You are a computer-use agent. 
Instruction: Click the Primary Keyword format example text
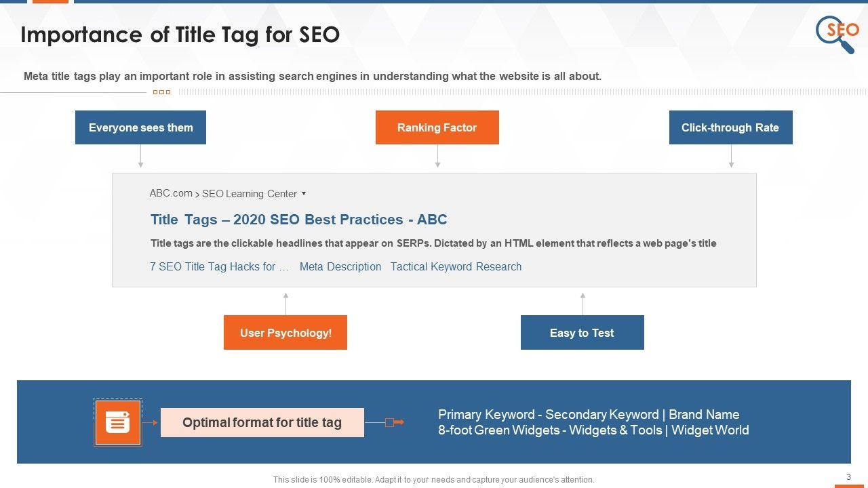tap(589, 415)
